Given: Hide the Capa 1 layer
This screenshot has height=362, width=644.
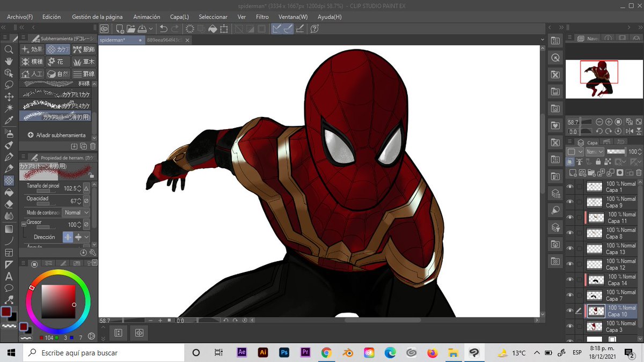Looking at the screenshot, I should (570, 187).
